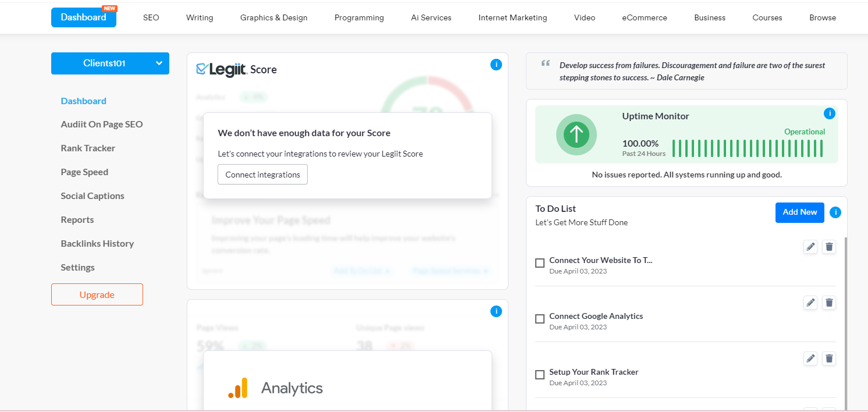Check off Connect Google Analytics task

[x=540, y=319]
